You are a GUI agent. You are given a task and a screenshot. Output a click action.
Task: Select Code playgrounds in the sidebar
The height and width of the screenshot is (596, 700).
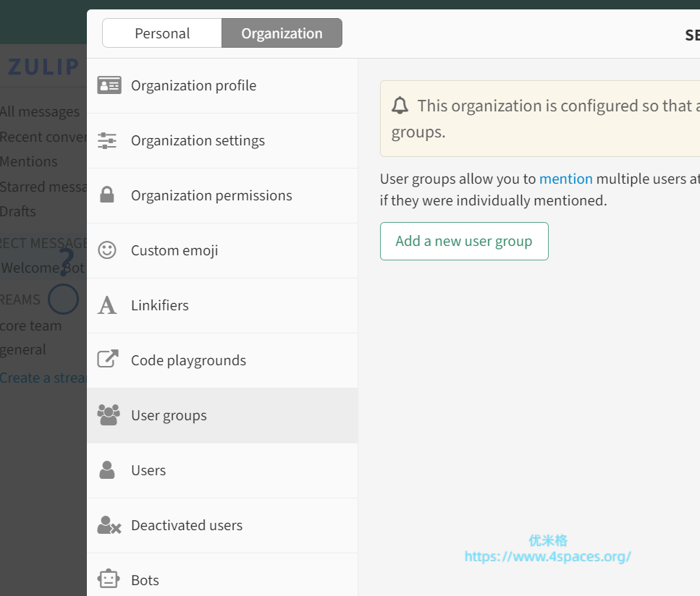(188, 360)
